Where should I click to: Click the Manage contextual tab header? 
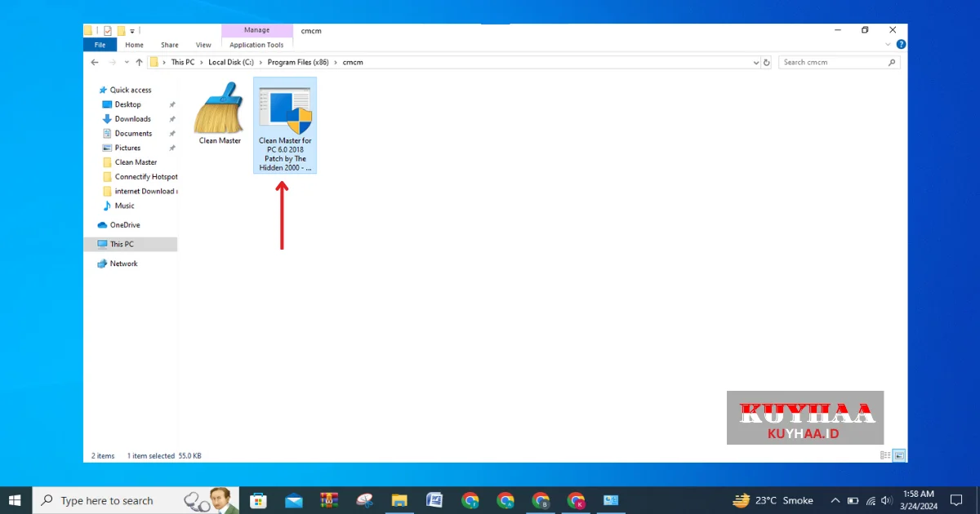click(x=256, y=30)
